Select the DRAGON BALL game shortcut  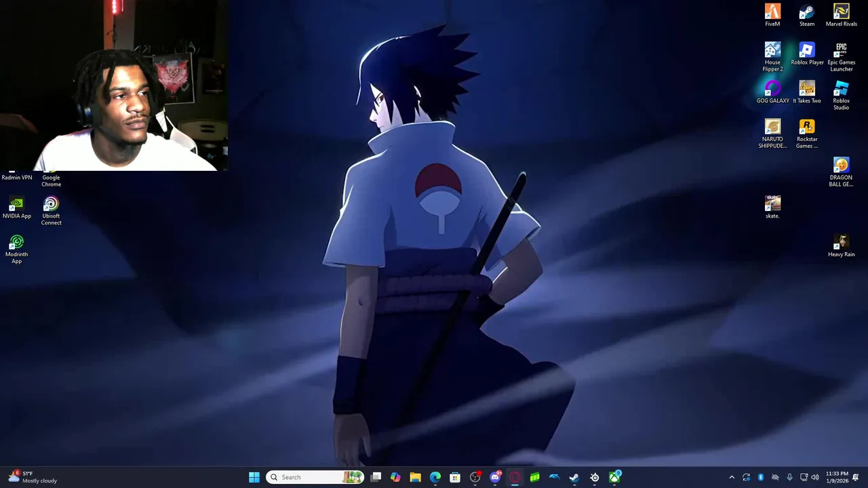841,172
